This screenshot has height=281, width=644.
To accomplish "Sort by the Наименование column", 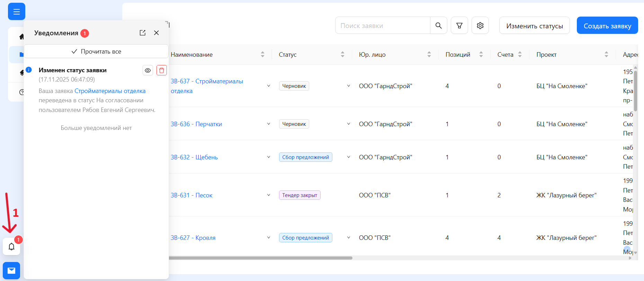I will click(x=262, y=54).
